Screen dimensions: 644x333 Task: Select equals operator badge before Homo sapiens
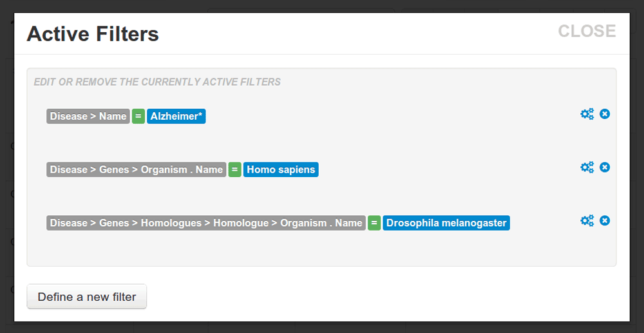tap(235, 170)
